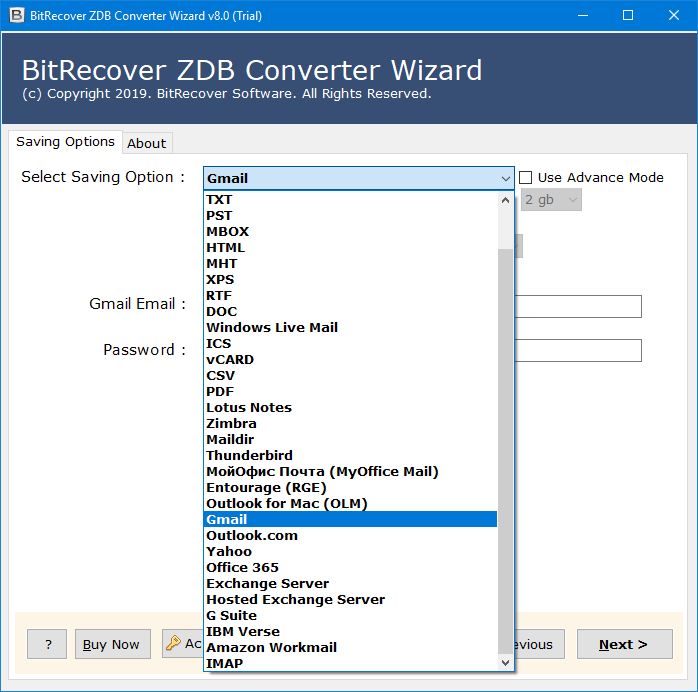
Task: Select MBOX saving option
Action: [350, 231]
